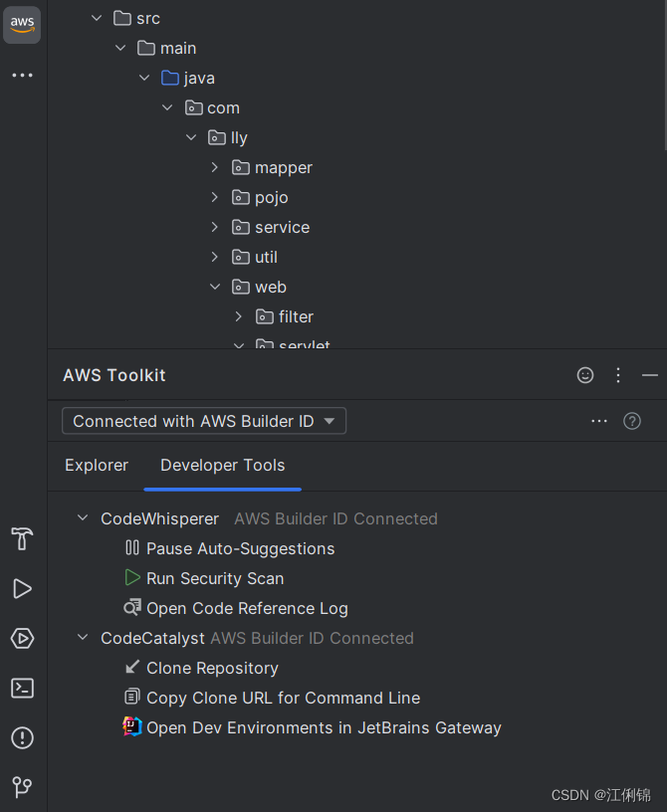Open the Build hammer tool window
The width and height of the screenshot is (667, 812).
22,538
